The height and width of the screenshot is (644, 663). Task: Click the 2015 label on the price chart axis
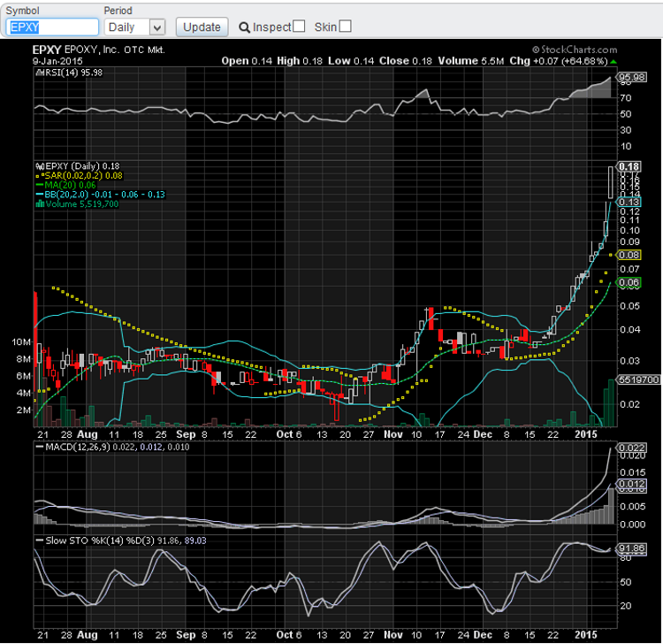click(x=585, y=434)
